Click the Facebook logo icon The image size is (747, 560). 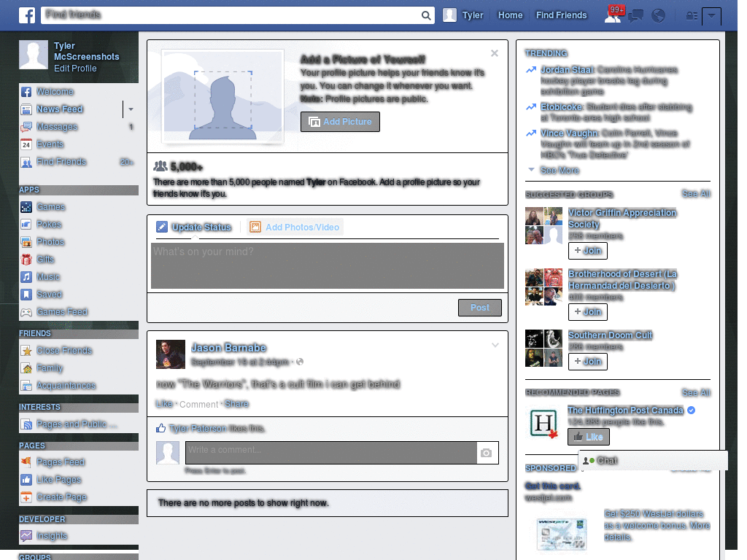tap(27, 15)
